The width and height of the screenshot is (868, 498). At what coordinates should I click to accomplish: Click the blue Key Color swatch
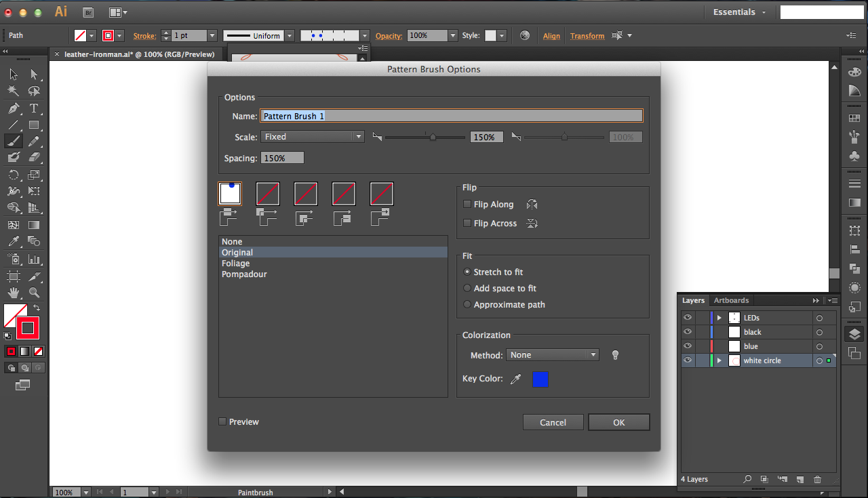click(x=540, y=379)
